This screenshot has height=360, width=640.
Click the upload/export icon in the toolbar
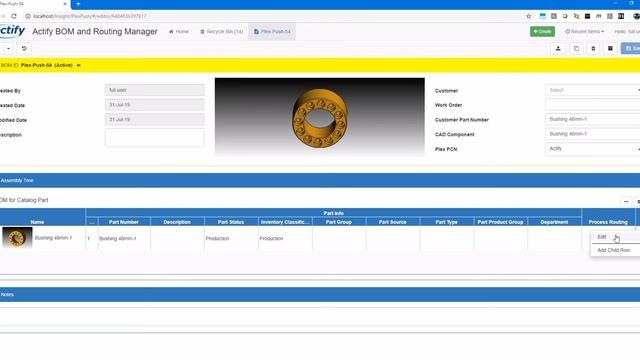pyautogui.click(x=558, y=49)
